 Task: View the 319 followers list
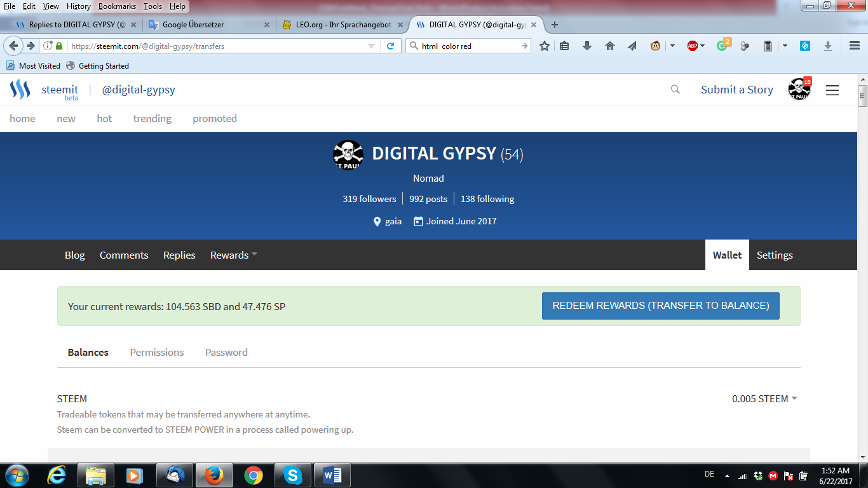[370, 199]
